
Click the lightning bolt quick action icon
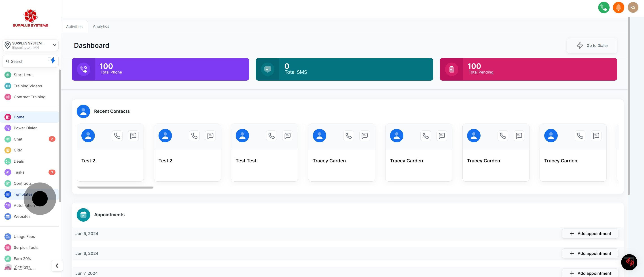click(53, 61)
